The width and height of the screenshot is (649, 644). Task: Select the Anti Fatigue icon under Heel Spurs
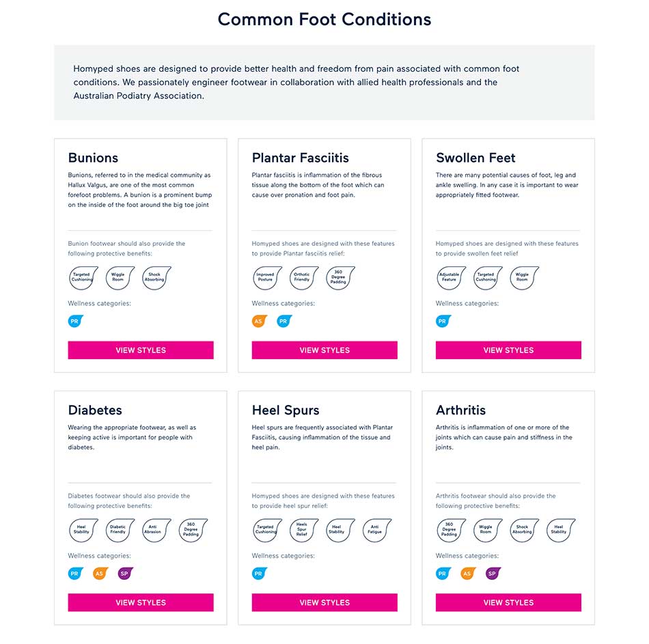tap(376, 530)
